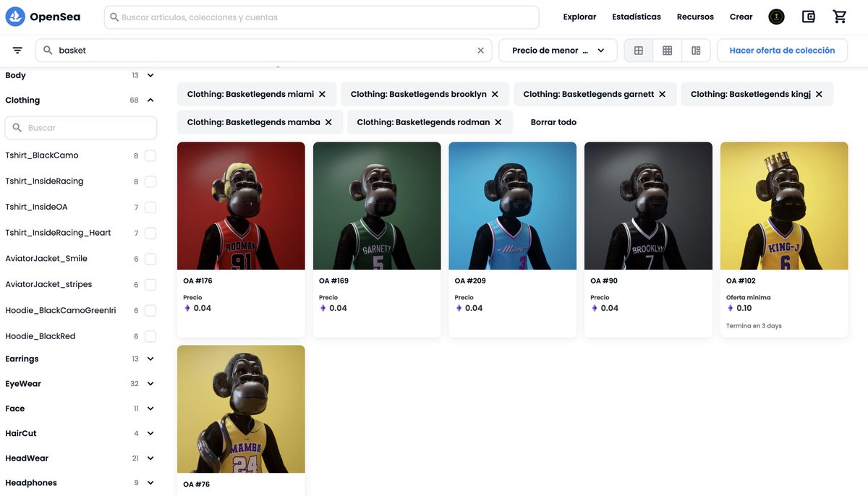The height and width of the screenshot is (496, 868).
Task: Check the AviatorJacket_Smile checkbox
Action: [150, 259]
